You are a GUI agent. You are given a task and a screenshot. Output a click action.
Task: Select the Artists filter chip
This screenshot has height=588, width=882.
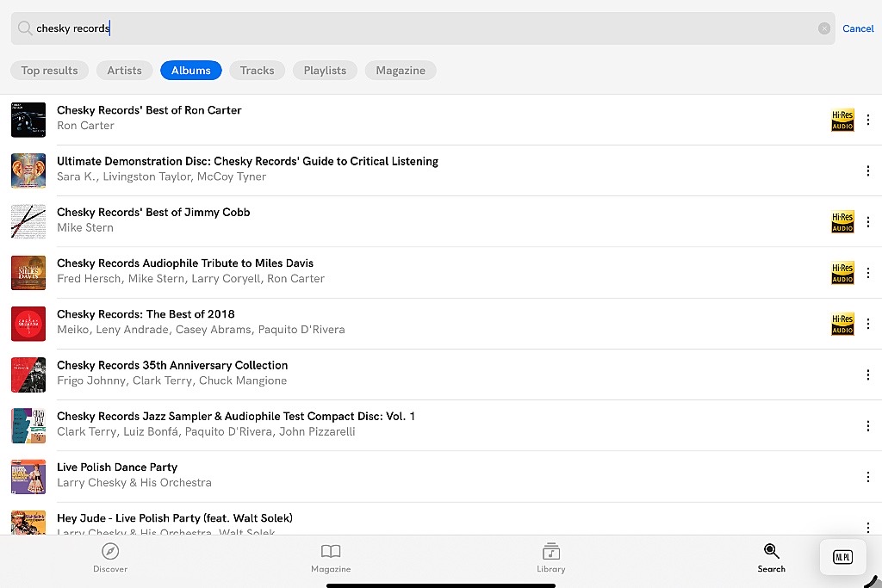(x=124, y=71)
